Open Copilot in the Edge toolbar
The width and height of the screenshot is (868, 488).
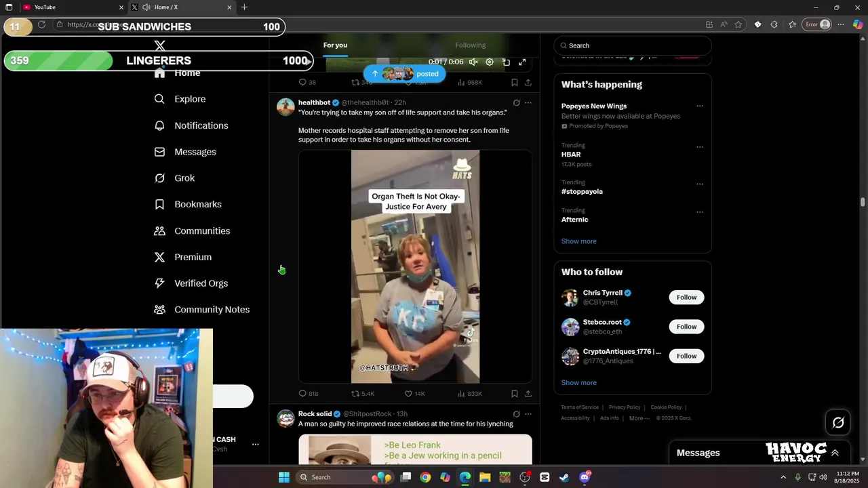858,24
